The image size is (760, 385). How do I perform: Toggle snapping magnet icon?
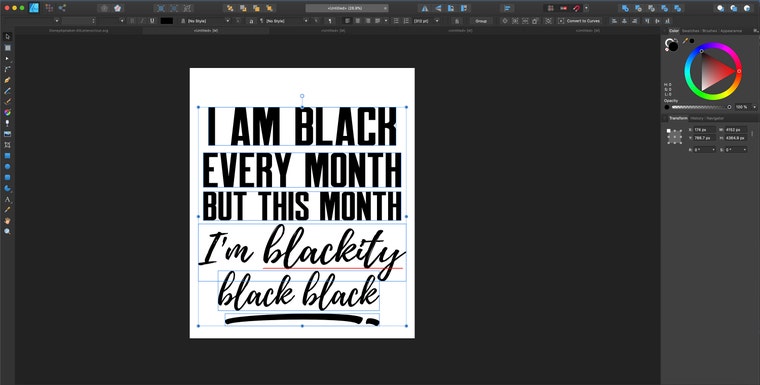tap(577, 8)
